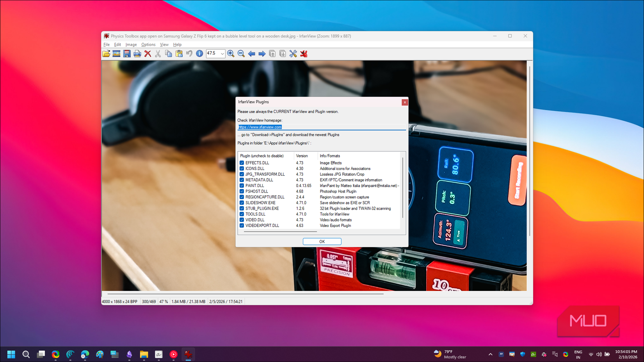Follow the https://www.irfanview.com link
The image size is (644, 362).
(260, 127)
